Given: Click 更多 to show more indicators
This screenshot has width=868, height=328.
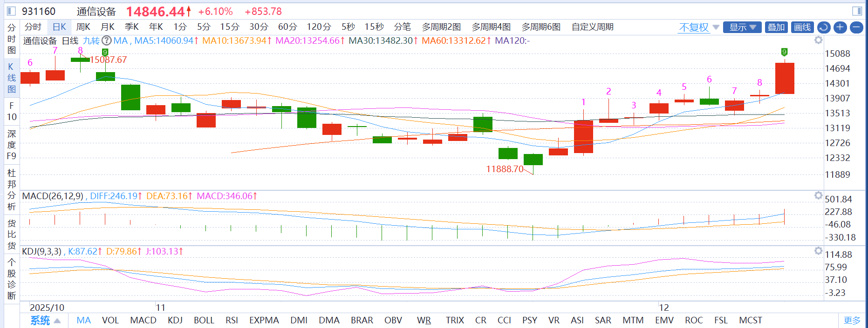Looking at the screenshot, I should pyautogui.click(x=852, y=320).
